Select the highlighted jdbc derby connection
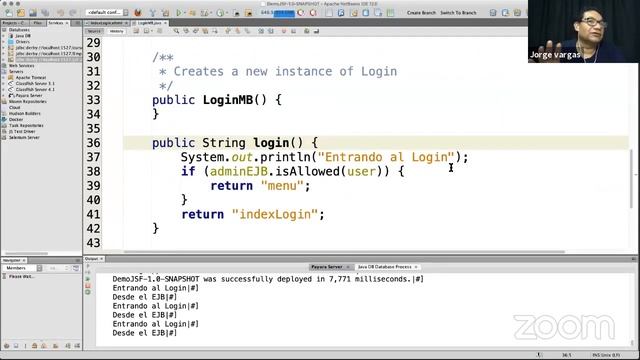Viewport: 640px width, 360px height. coord(48,60)
